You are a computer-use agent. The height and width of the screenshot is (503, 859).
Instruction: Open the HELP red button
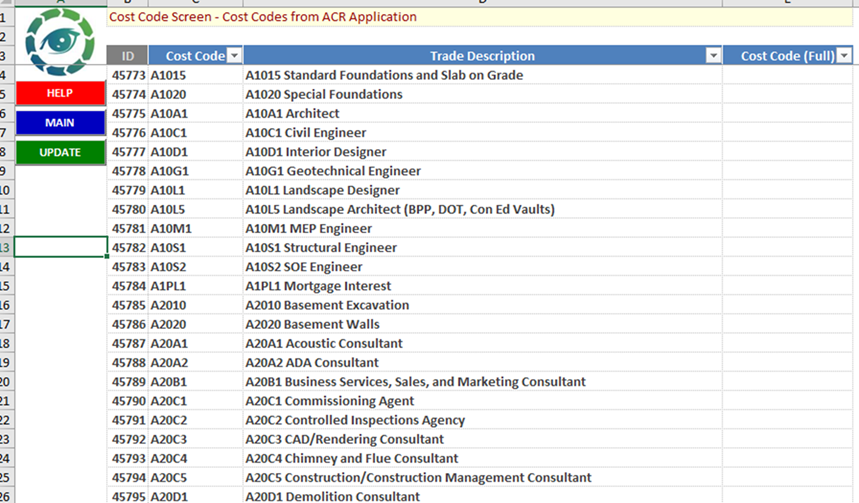(60, 93)
